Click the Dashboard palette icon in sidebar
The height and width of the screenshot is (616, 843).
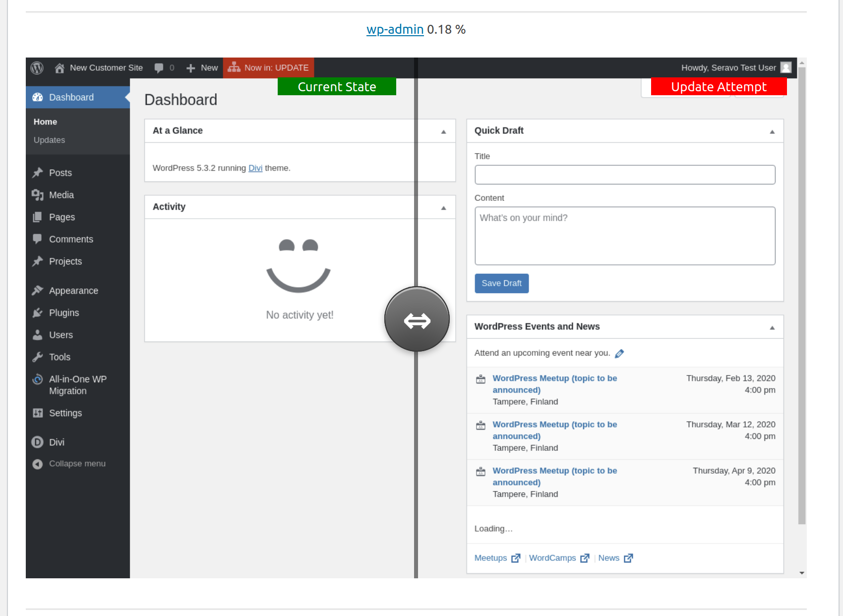(x=38, y=97)
